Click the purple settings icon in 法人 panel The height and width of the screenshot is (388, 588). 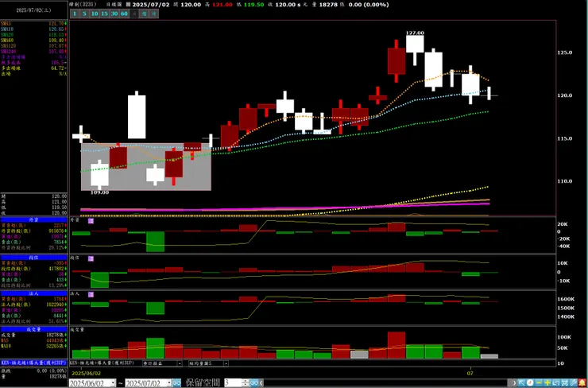click(91, 294)
